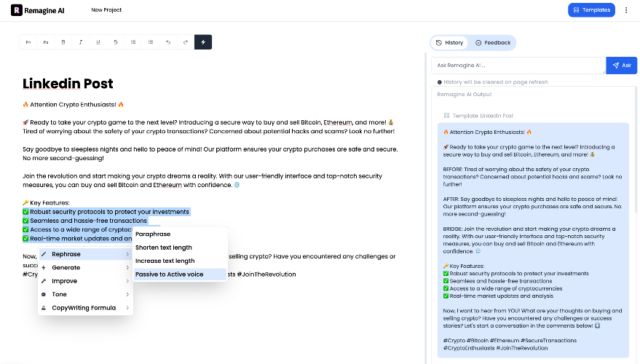Switch to the Feedback tab
The image size is (640, 364).
click(x=493, y=43)
